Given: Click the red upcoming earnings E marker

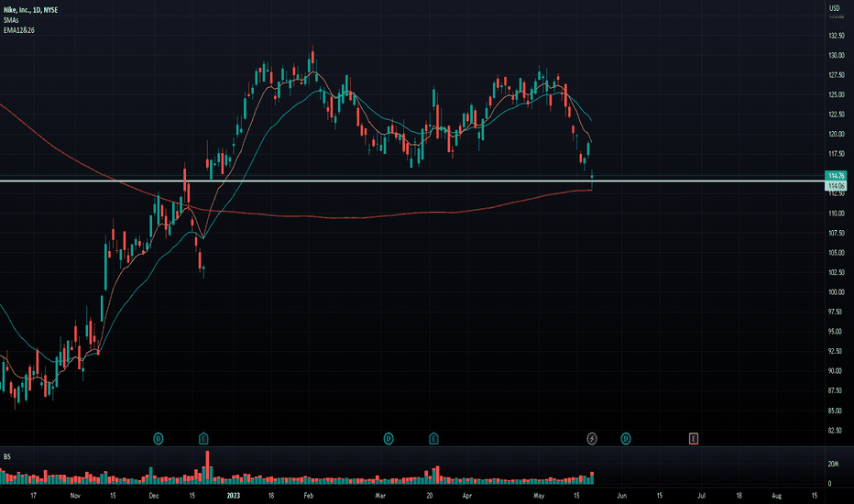Looking at the screenshot, I should [x=694, y=439].
